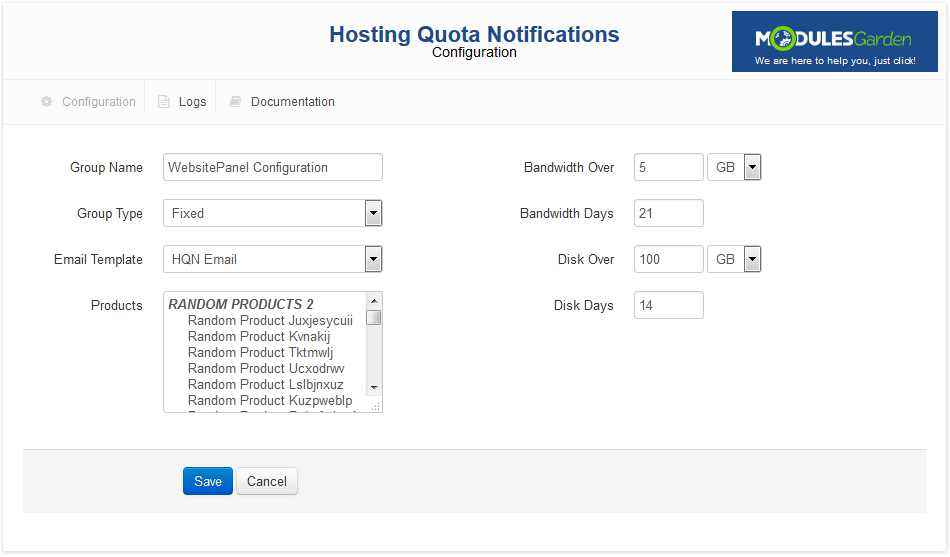The image size is (950, 557).
Task: Click the RANDOM PRODUCTS 2 group header
Action: click(241, 304)
